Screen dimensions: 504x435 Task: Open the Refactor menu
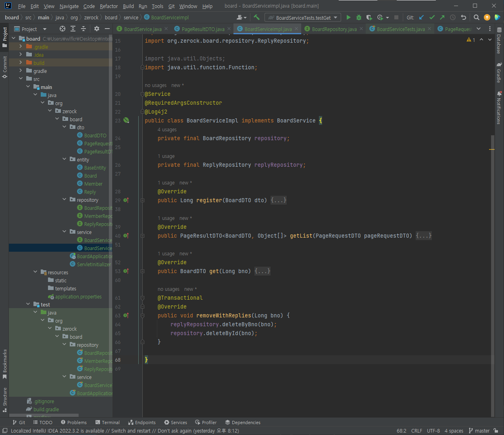coord(109,6)
